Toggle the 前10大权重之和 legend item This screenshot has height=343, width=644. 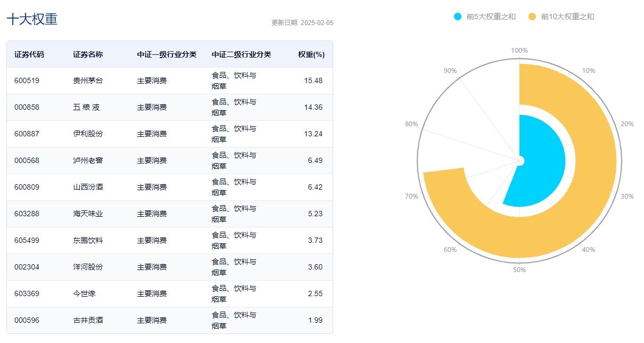(561, 17)
